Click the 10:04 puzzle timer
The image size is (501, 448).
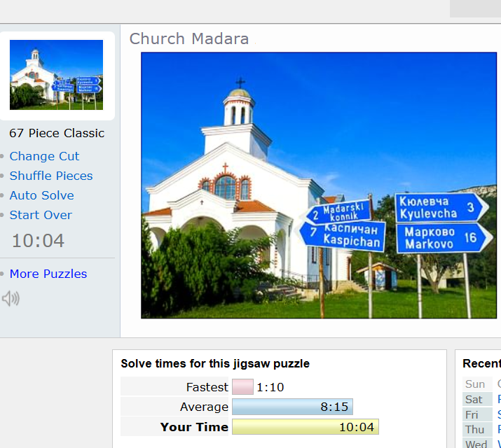click(38, 241)
